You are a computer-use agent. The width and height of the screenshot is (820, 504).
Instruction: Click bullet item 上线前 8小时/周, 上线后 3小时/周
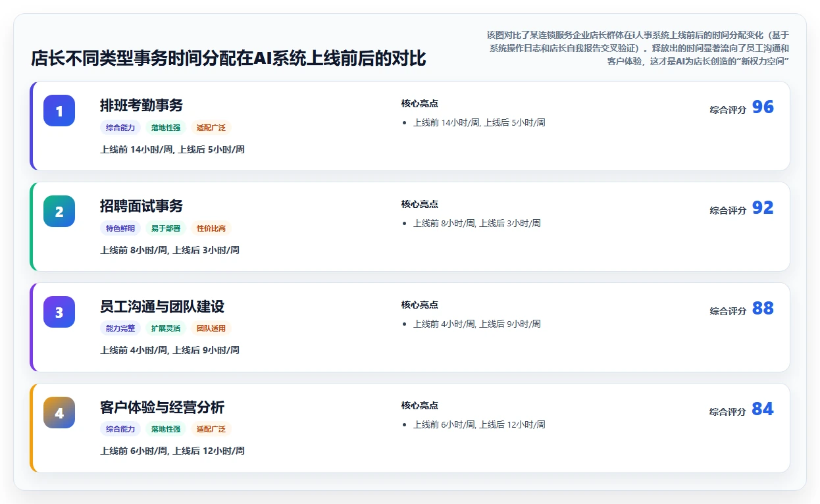[477, 223]
